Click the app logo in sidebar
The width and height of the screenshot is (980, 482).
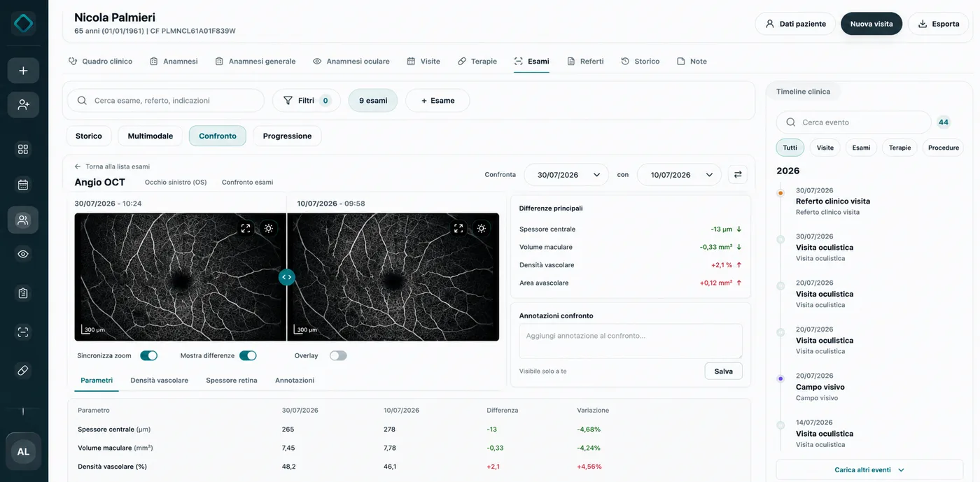pos(23,24)
